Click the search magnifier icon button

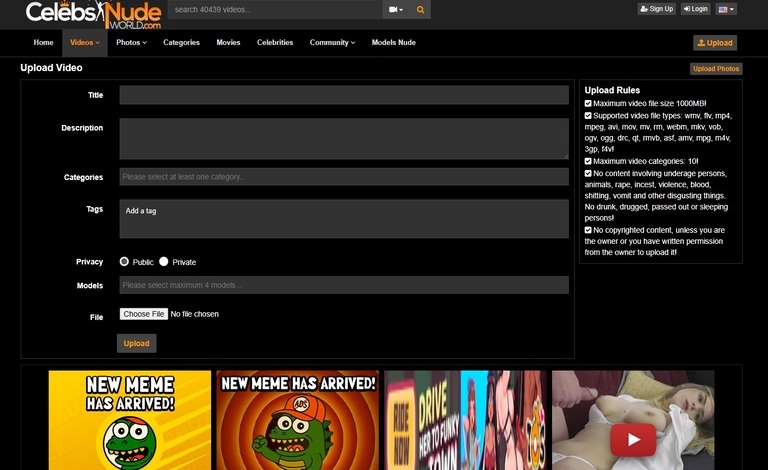pyautogui.click(x=421, y=10)
